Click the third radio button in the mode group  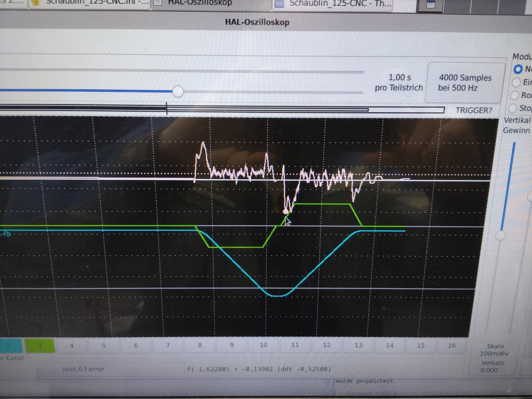(x=514, y=96)
